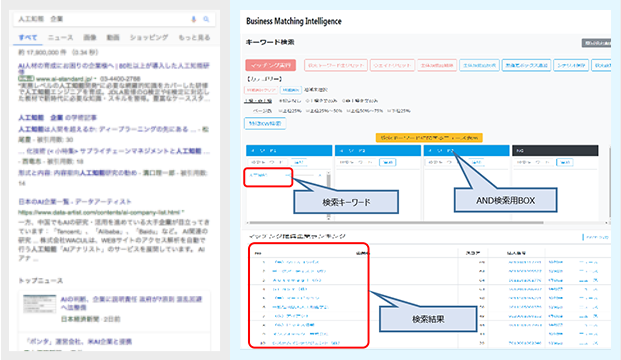Open 人工知能 企業 の学術記事 link
621x360 pixels.
(57, 118)
